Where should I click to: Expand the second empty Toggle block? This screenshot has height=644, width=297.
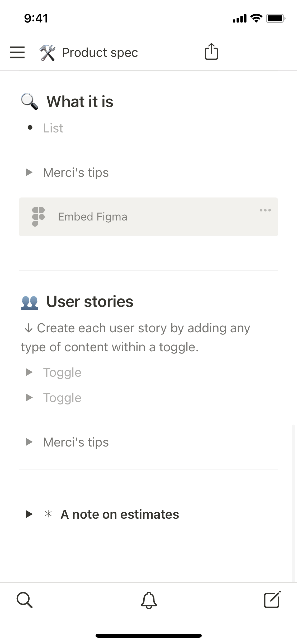coord(29,398)
